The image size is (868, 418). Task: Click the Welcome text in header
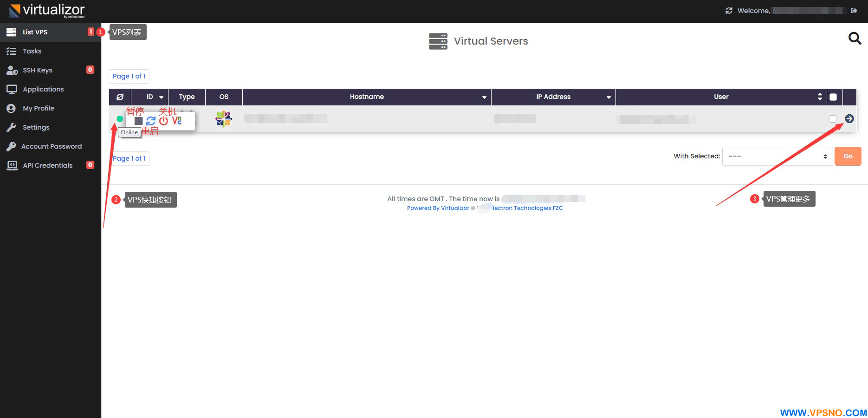tap(753, 11)
